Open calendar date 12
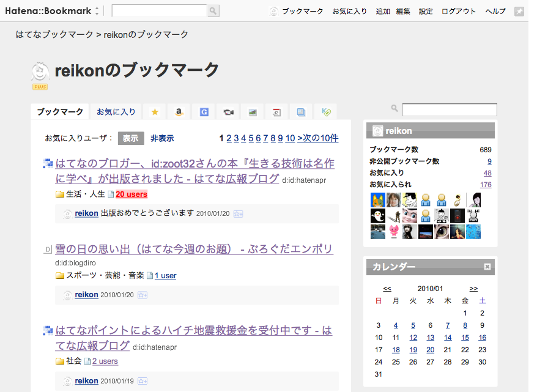This screenshot has height=392, width=537. 413,338
